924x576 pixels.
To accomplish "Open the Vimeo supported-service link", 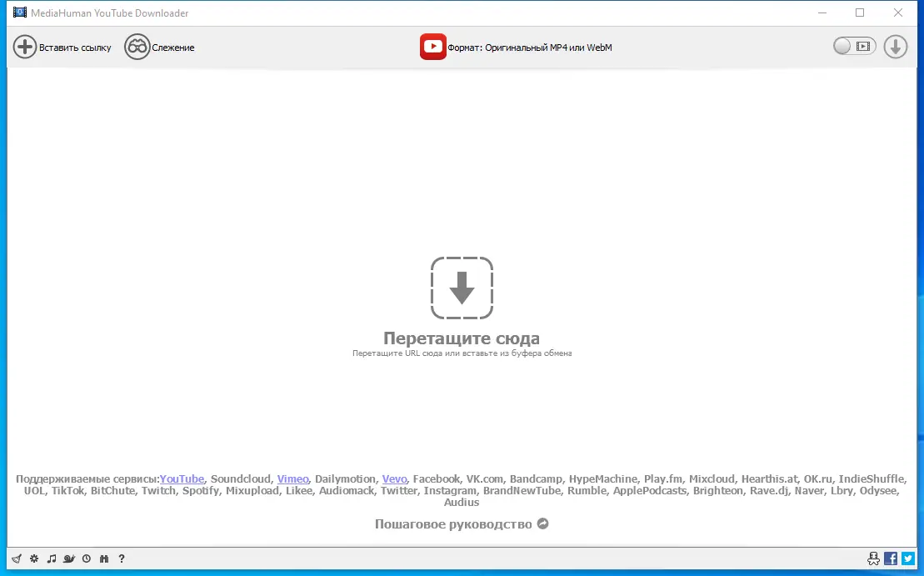I will (293, 478).
